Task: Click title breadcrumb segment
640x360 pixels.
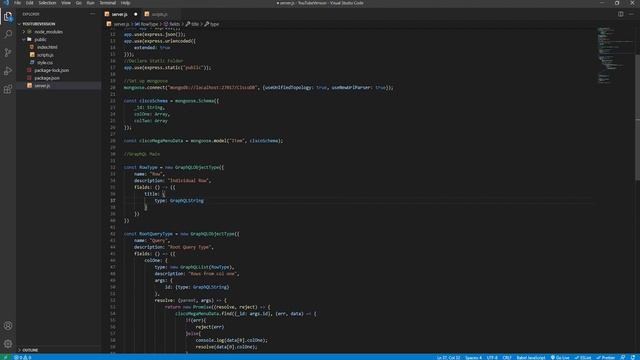Action: (x=192, y=24)
